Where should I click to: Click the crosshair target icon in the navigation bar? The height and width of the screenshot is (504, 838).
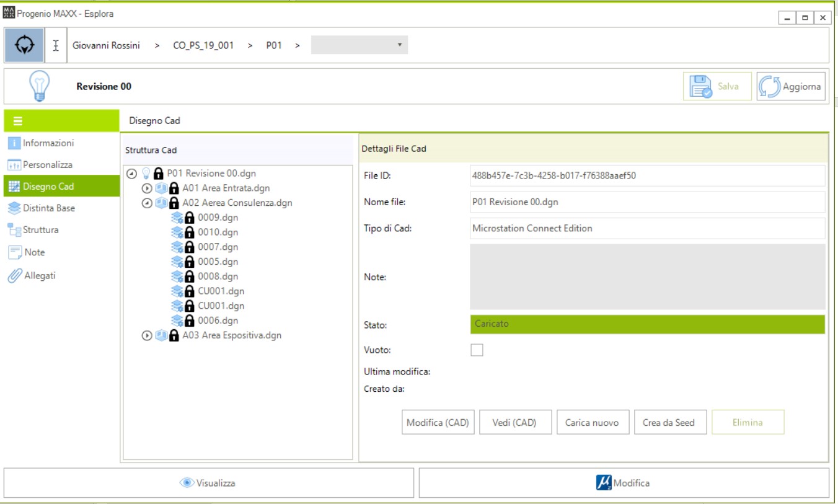click(24, 45)
